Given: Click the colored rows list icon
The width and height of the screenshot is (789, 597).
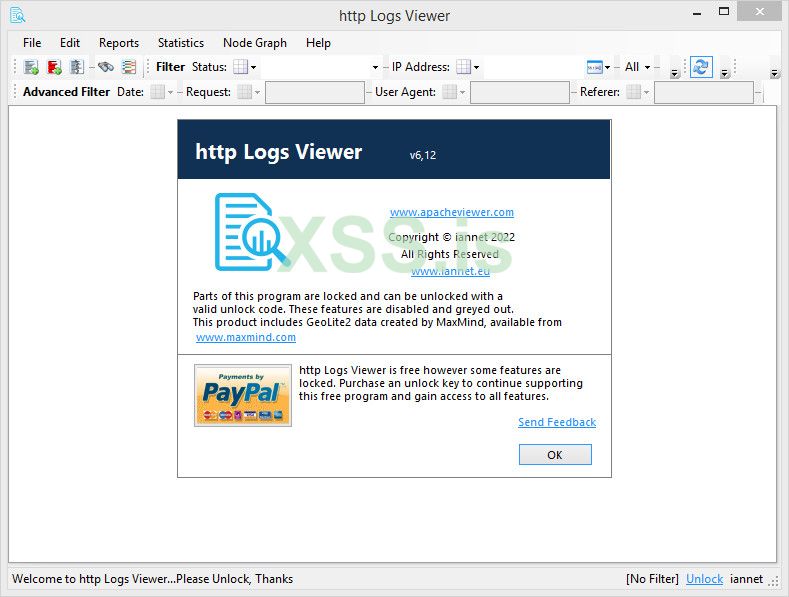Looking at the screenshot, I should click(x=129, y=67).
